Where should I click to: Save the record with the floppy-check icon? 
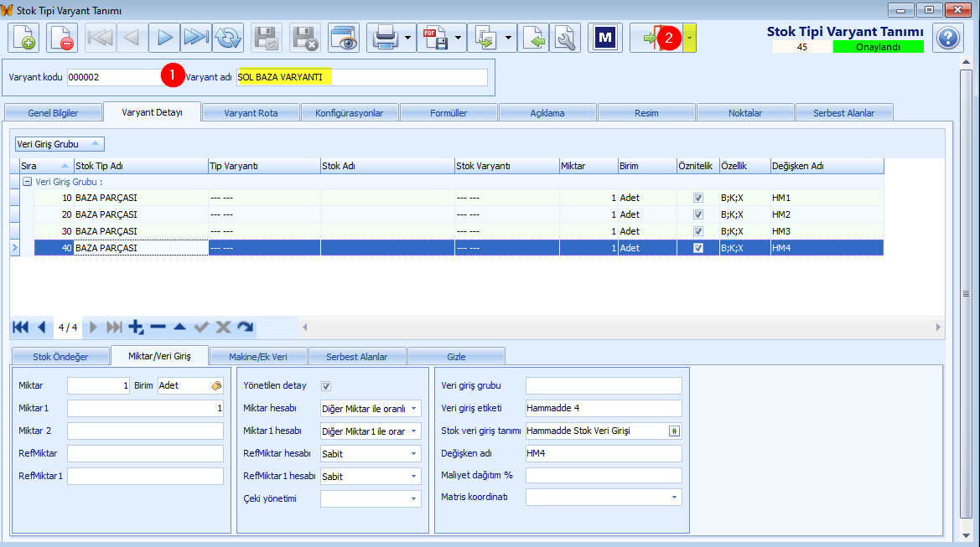pyautogui.click(x=267, y=38)
